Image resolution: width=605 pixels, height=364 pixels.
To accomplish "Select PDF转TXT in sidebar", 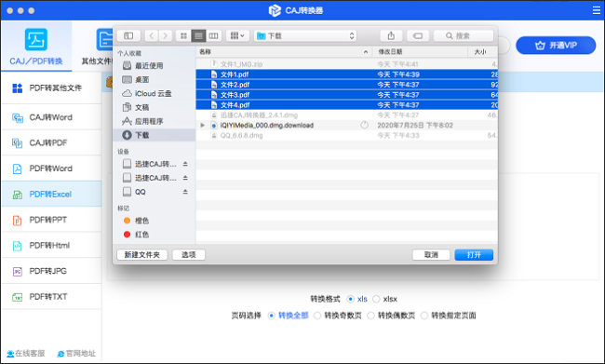I will 51,297.
